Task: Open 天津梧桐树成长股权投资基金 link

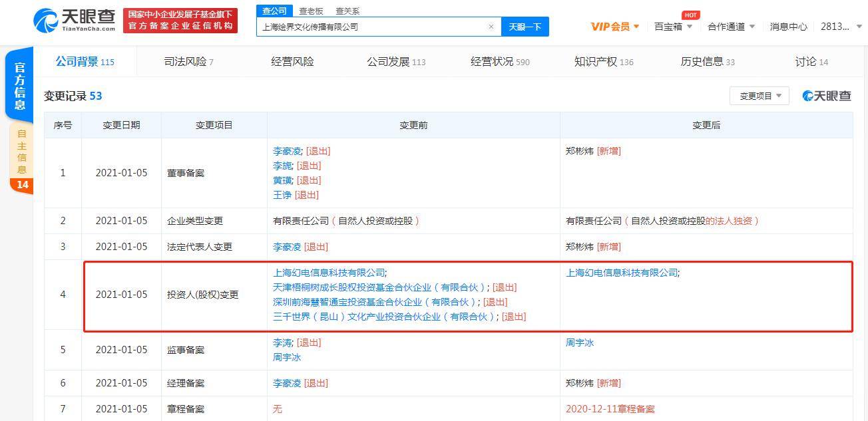Action: coord(379,287)
